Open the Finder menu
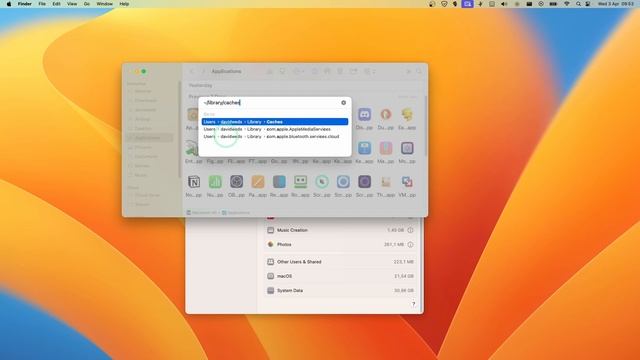The image size is (640, 360). (x=25, y=4)
